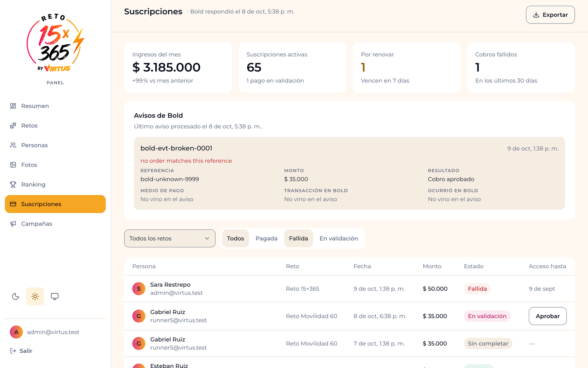Click avatar in Gabriel Ruiz Sin completar row
This screenshot has height=368, width=588.
(139, 343)
